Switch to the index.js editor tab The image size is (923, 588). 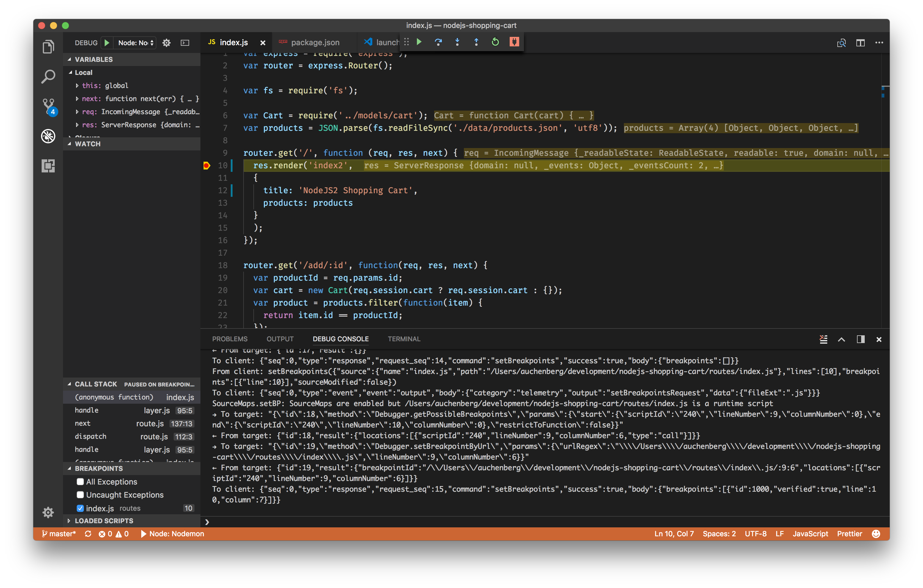236,43
